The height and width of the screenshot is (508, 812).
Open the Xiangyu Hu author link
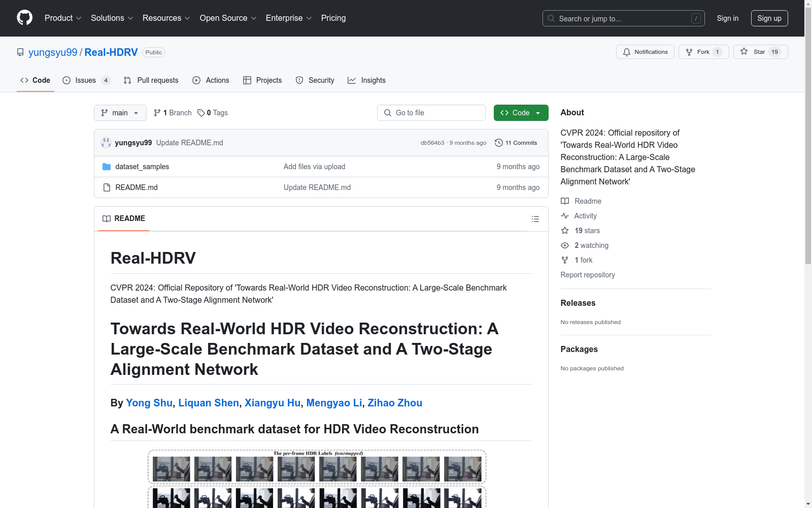pyautogui.click(x=273, y=403)
